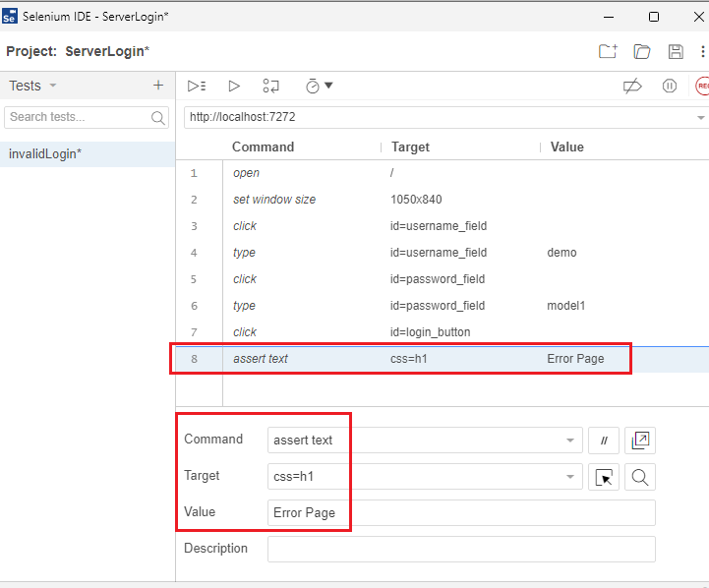This screenshot has height=588, width=709.
Task: Select target in page icon
Action: [604, 477]
